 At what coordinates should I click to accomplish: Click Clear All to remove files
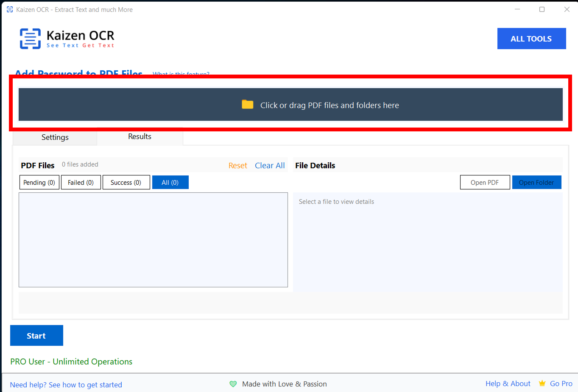point(270,166)
